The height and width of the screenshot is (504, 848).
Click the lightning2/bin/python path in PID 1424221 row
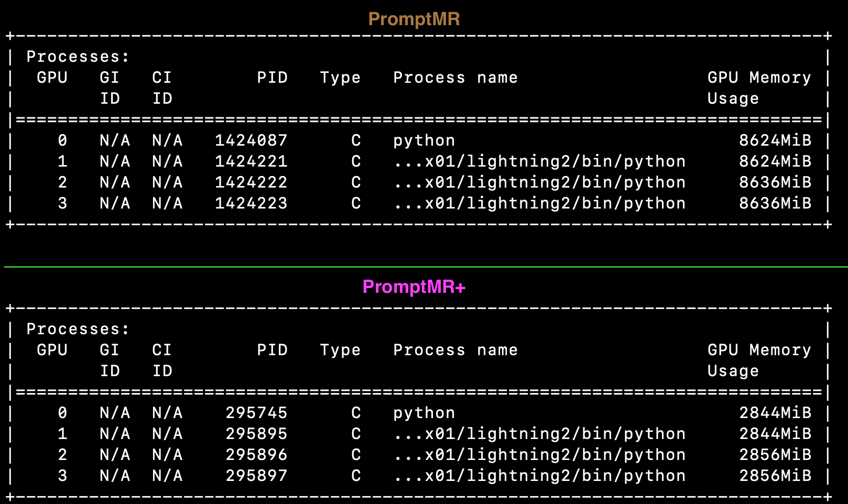pos(539,162)
